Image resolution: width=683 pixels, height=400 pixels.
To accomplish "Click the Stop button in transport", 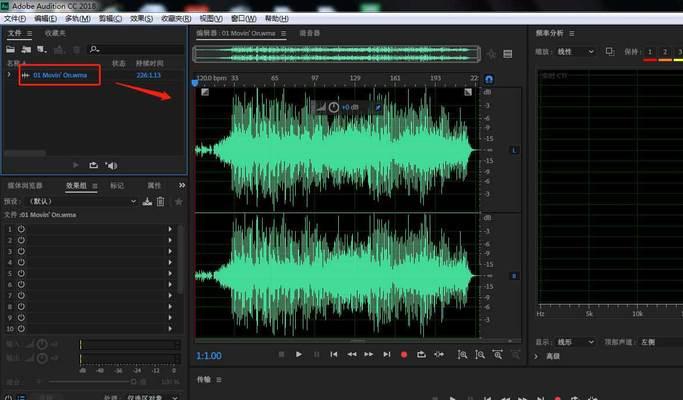I will pos(281,355).
